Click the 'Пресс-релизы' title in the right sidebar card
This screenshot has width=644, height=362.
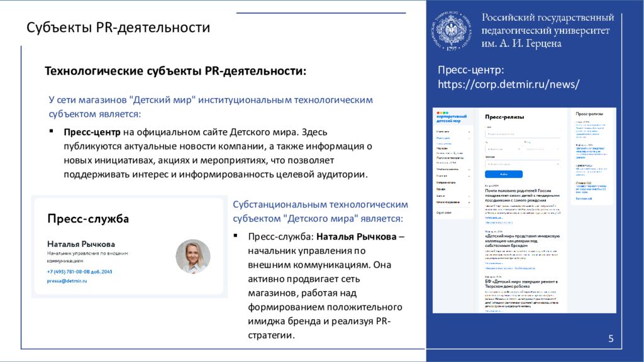(x=589, y=114)
